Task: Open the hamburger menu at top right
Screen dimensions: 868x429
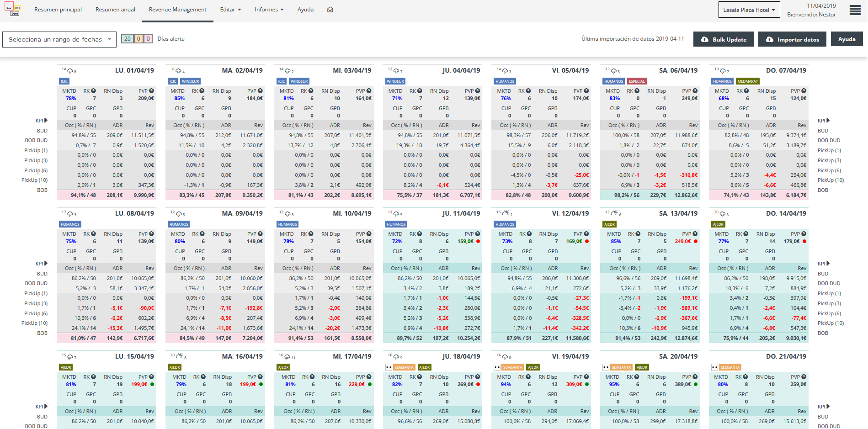Action: click(855, 10)
